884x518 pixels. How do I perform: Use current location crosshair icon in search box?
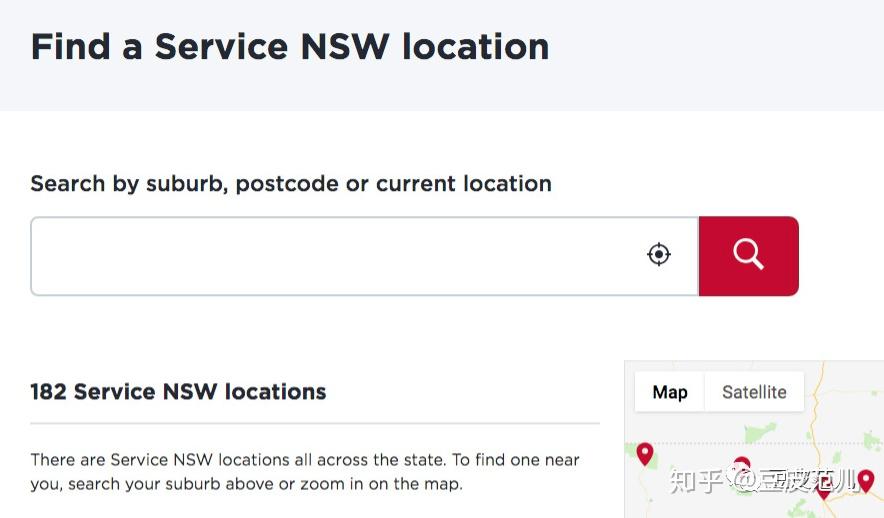coord(658,254)
